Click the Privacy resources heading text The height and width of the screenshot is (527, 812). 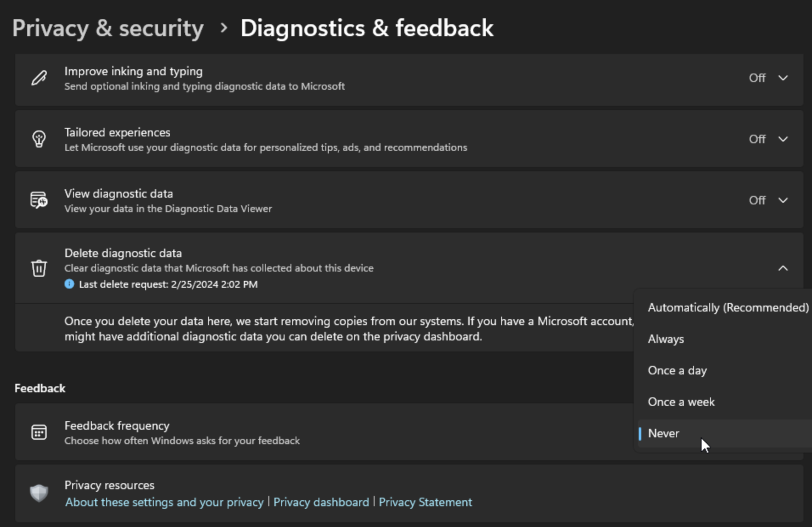[109, 485]
